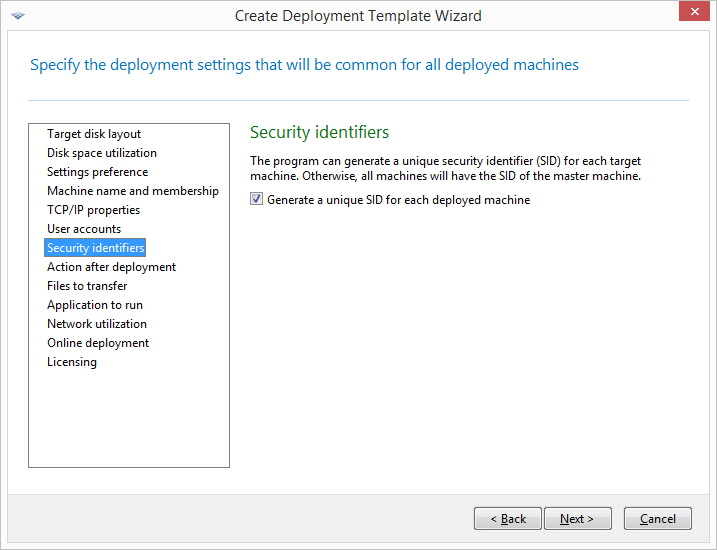Click the Security identifiers page heading
Viewport: 717px width, 550px height.
tap(319, 132)
